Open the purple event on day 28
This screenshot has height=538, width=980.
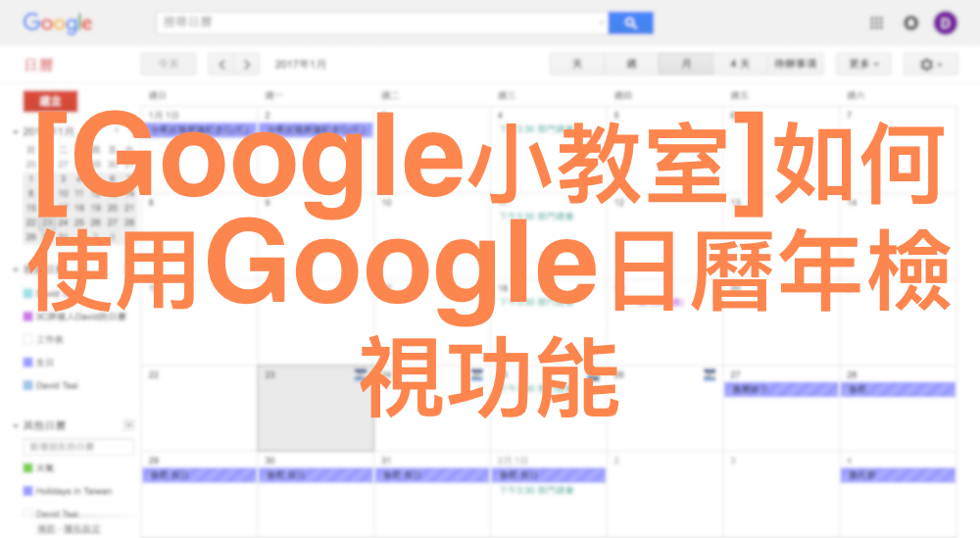pos(898,389)
